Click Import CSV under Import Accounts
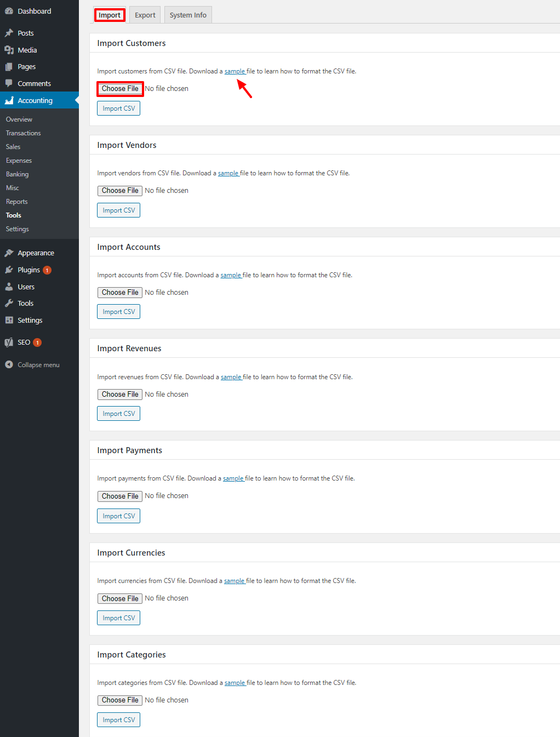Image resolution: width=560 pixels, height=737 pixels. click(119, 312)
